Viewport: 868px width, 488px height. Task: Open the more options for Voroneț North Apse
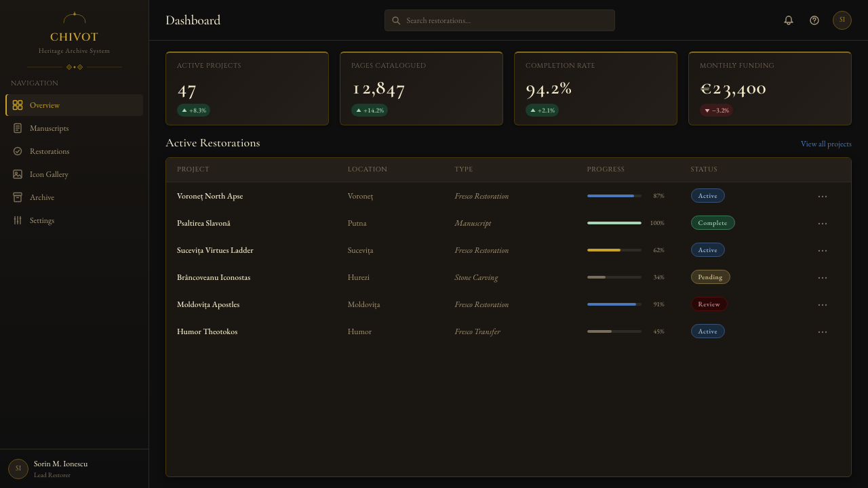coord(823,197)
